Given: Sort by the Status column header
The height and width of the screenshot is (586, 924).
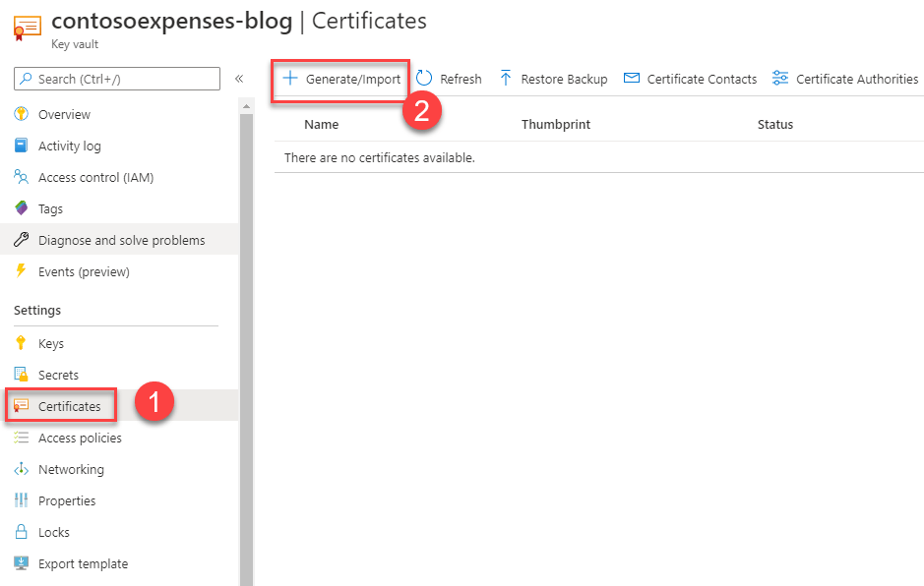Looking at the screenshot, I should coord(774,124).
